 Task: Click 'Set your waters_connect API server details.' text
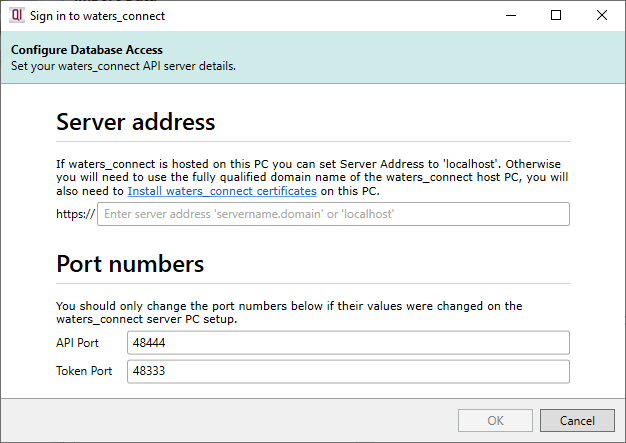[123, 66]
